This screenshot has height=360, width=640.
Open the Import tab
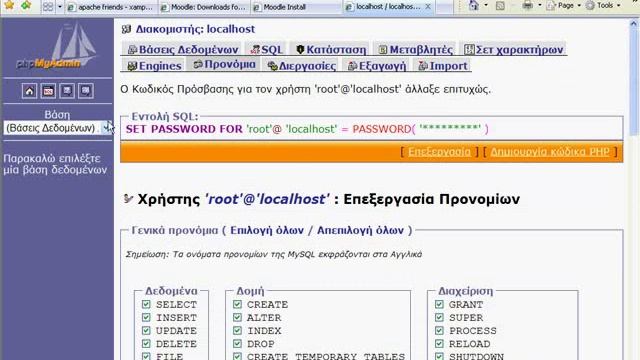(x=443, y=66)
